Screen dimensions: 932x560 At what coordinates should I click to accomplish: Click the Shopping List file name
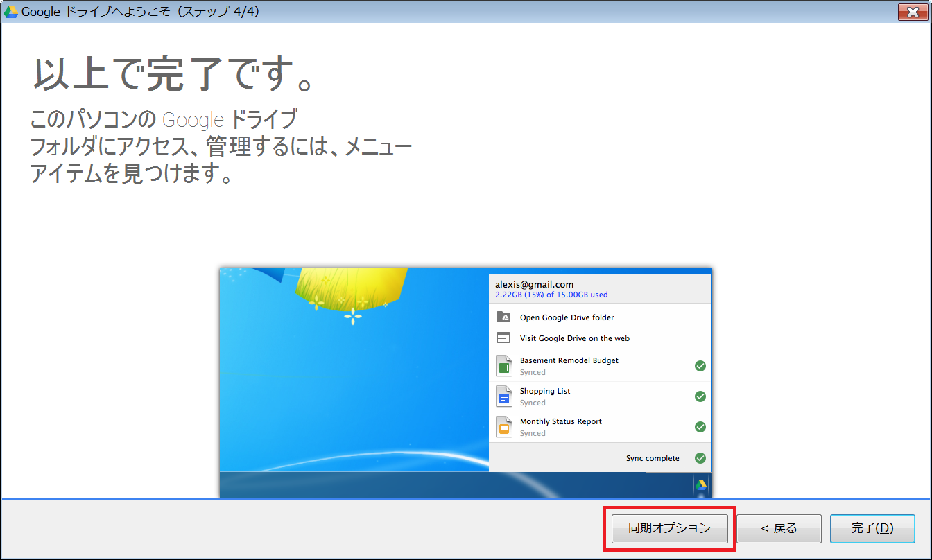(545, 391)
